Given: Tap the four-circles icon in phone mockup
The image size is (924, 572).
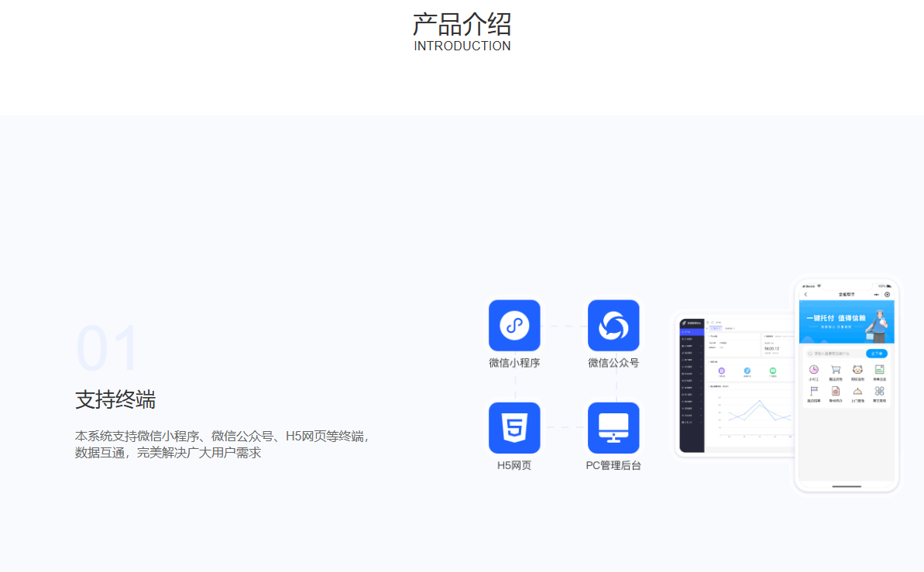Looking at the screenshot, I should click(x=879, y=391).
